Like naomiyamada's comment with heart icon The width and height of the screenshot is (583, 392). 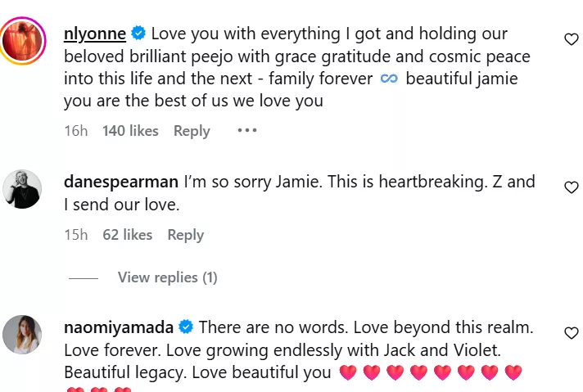(x=572, y=332)
